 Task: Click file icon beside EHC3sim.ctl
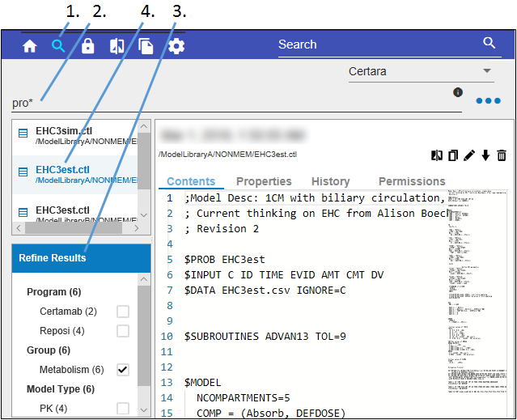23,134
